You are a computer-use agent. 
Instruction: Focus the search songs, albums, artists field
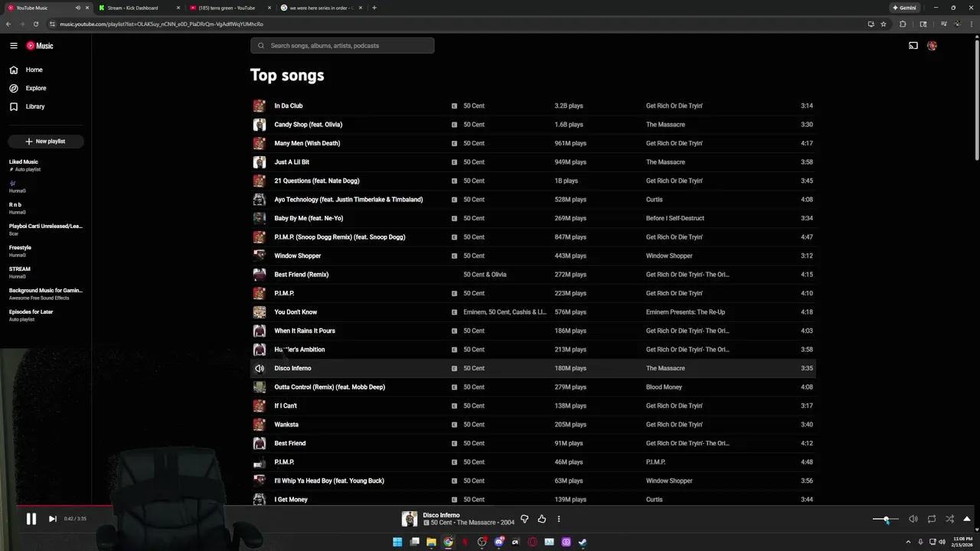342,46
